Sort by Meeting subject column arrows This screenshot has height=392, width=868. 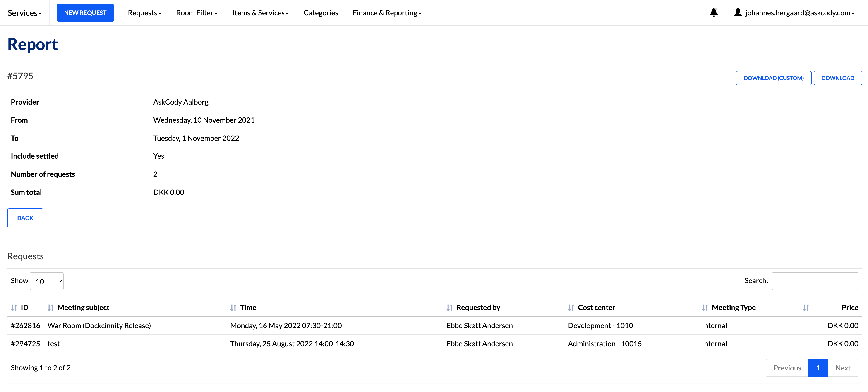(50, 308)
